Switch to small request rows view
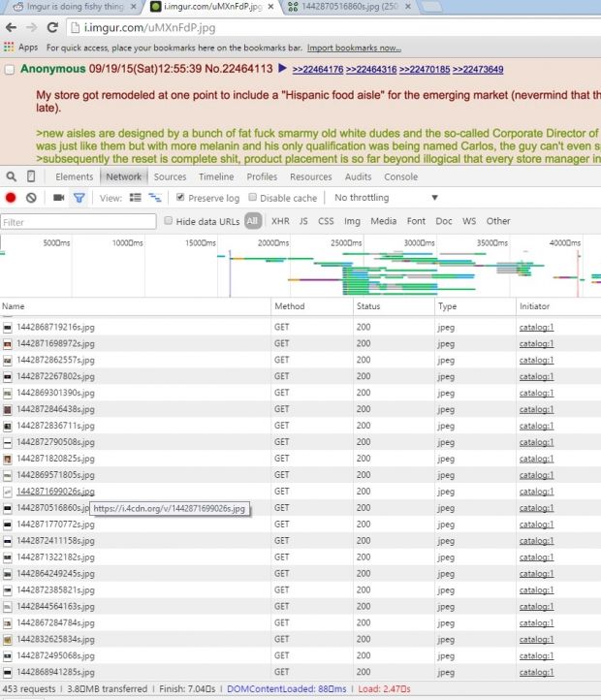The width and height of the screenshot is (601, 700). [155, 198]
